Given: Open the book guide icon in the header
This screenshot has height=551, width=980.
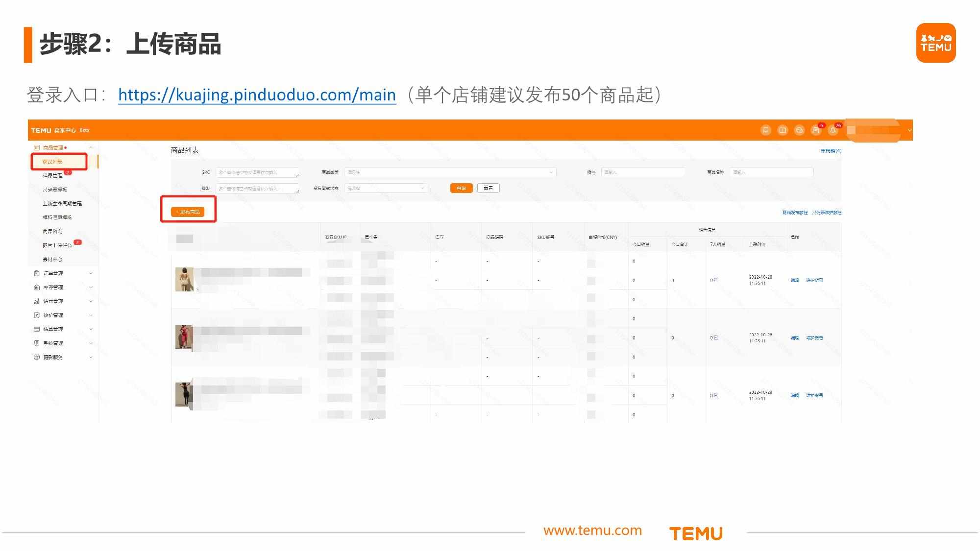Looking at the screenshot, I should point(783,130).
